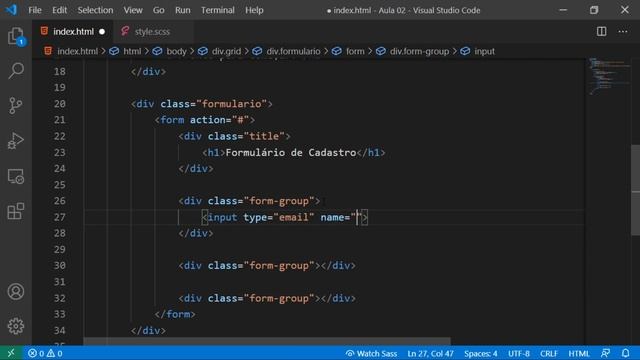
Task: Click div.formulario in the breadcrumb
Action: click(x=293, y=51)
